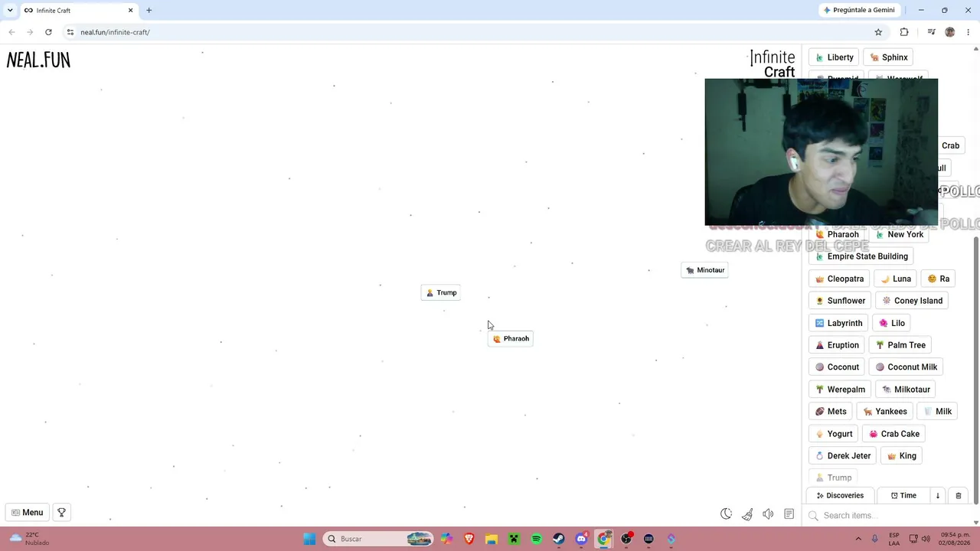
Task: Expand the tab search dropdown arrow
Action: [10, 11]
